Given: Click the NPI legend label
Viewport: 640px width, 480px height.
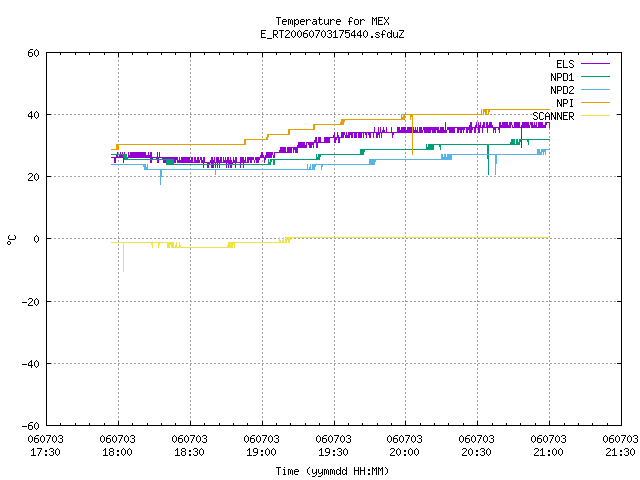Looking at the screenshot, I should pos(565,103).
